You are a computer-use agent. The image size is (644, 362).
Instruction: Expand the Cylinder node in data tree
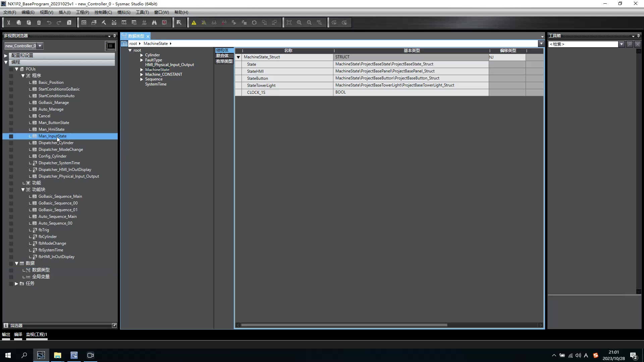coord(142,55)
